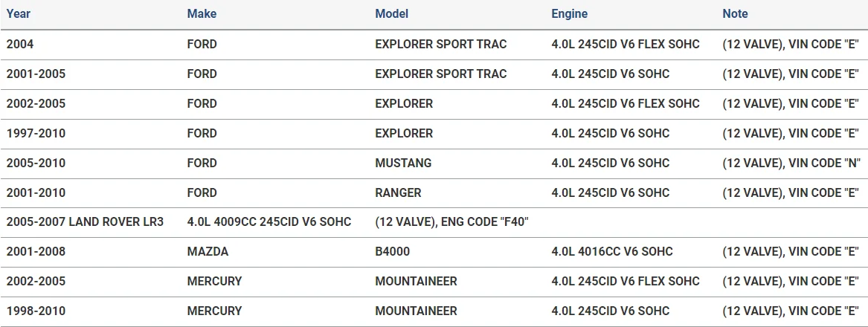868x327 pixels.
Task: Click the 2005-2007 LAND ROVER LR3 cell
Action: click(85, 221)
